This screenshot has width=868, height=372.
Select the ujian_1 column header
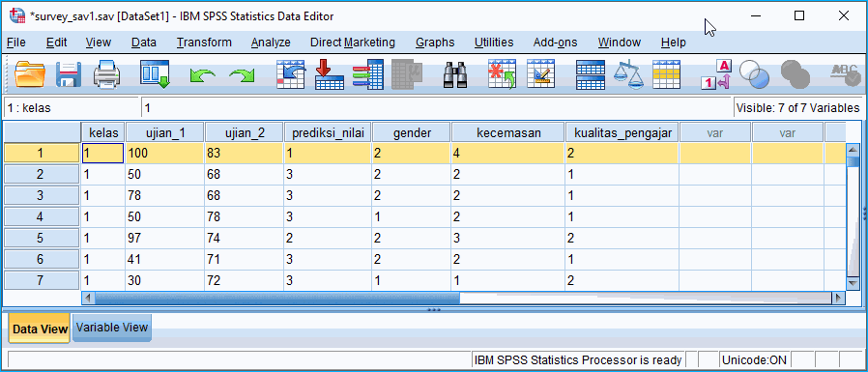click(165, 133)
